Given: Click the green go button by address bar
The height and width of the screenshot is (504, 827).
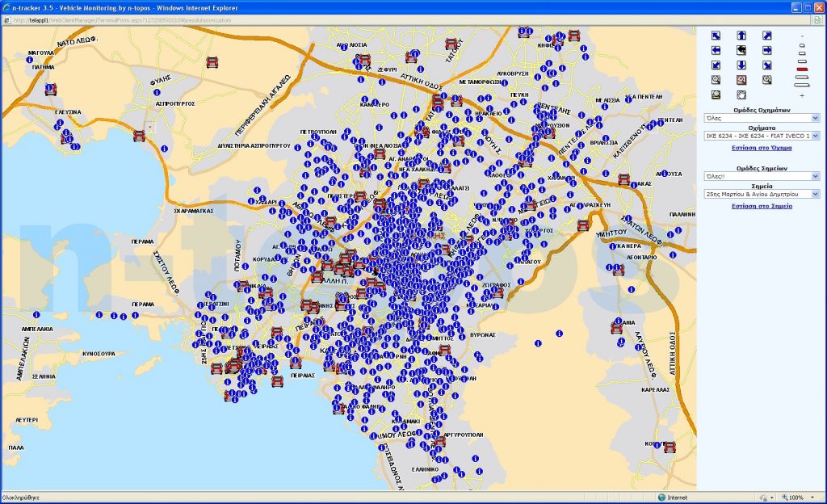Looking at the screenshot, I should click(x=817, y=20).
